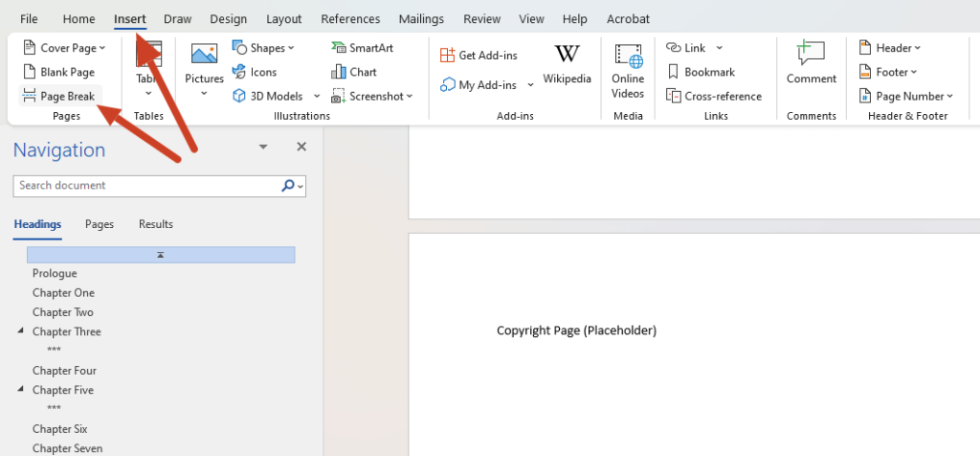The height and width of the screenshot is (456, 980).
Task: Go to the Chapter Six heading
Action: [60, 428]
